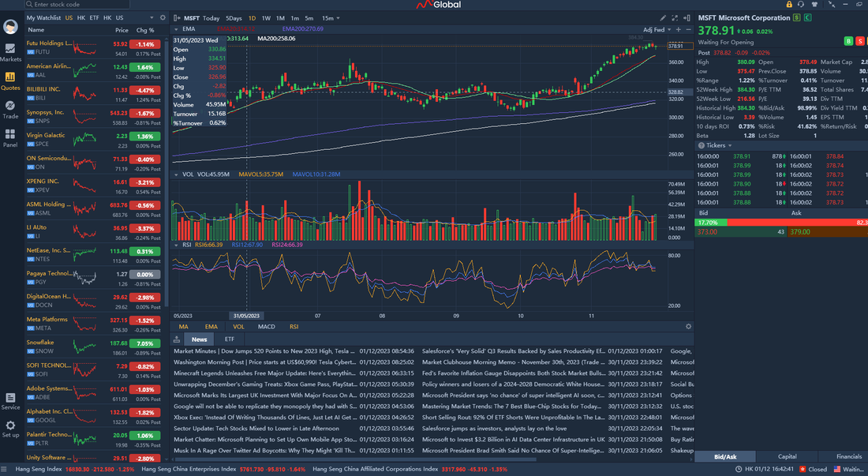Screen dimensions: 868x476
Task: Click the pin icon left of News tab
Action: 177,339
